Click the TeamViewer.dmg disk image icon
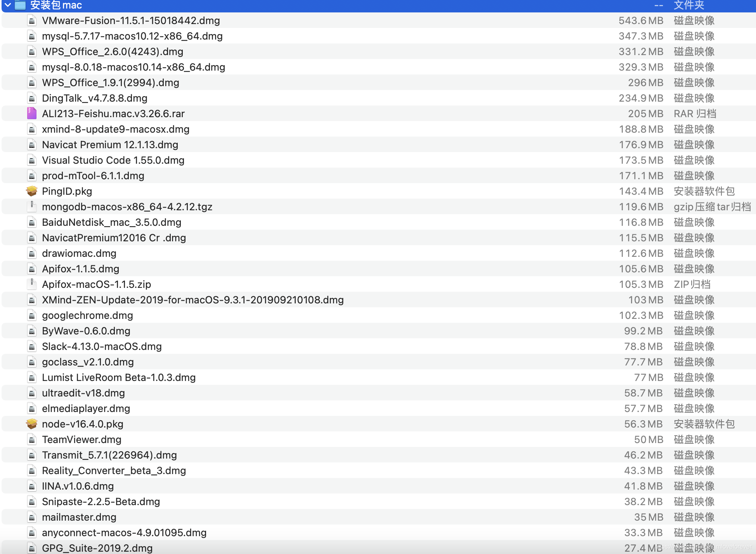Screen dimensions: 756x554 (32, 439)
